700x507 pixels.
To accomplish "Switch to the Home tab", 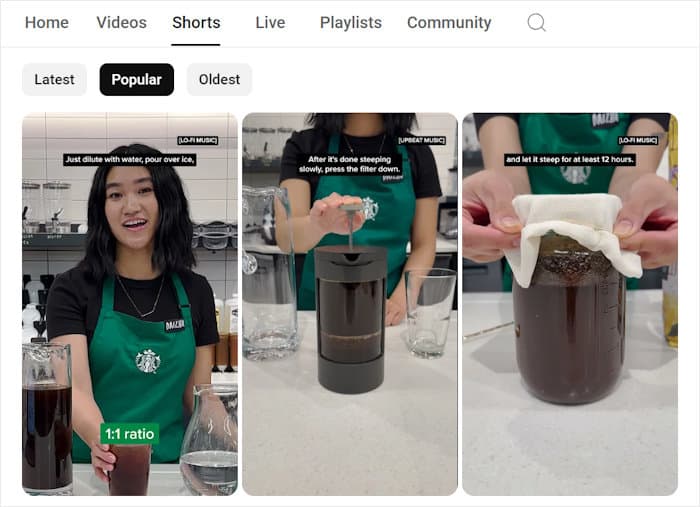I will pos(47,22).
